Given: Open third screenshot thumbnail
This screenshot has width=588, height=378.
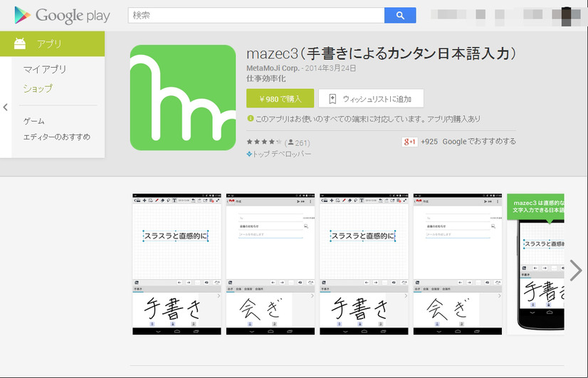Looking at the screenshot, I should (x=364, y=264).
